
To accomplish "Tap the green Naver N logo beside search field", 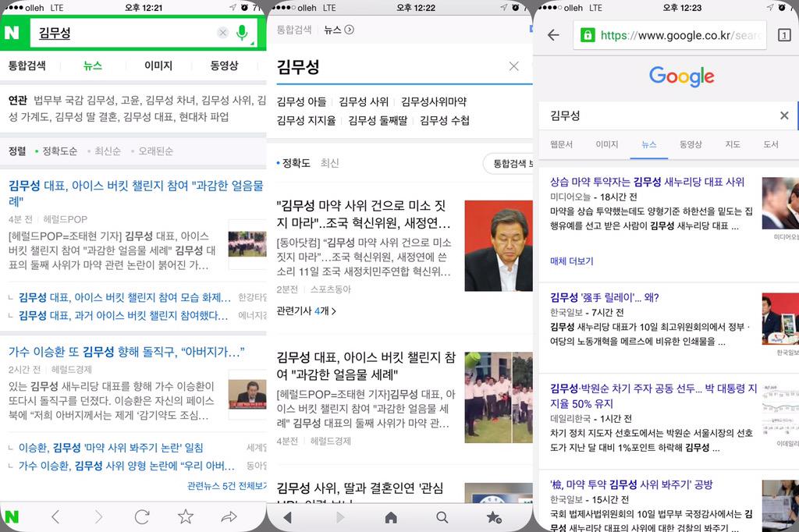I will (x=12, y=33).
